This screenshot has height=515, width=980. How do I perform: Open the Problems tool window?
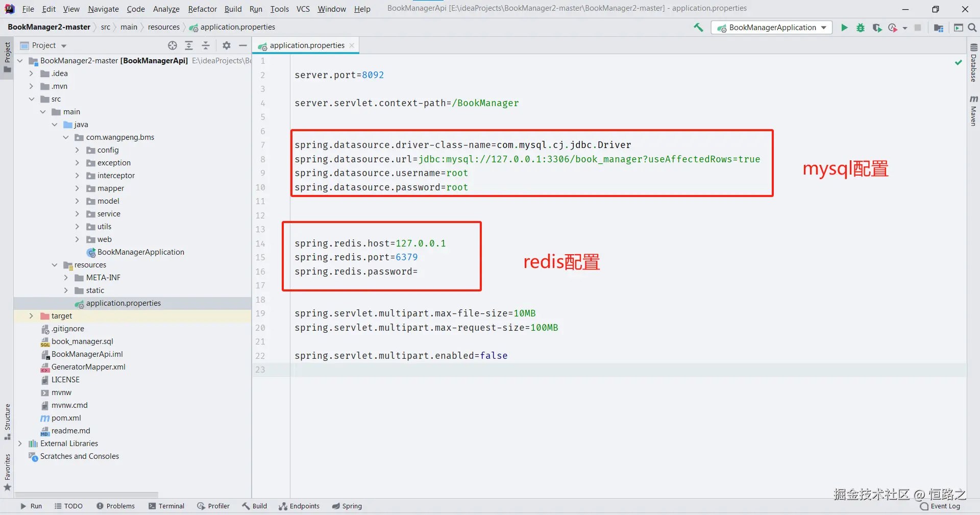coord(116,506)
